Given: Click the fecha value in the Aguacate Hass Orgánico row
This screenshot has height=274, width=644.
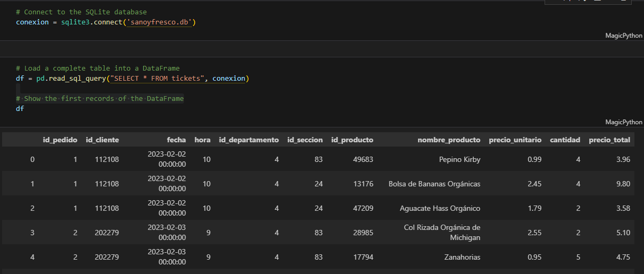Looking at the screenshot, I should coord(167,208).
